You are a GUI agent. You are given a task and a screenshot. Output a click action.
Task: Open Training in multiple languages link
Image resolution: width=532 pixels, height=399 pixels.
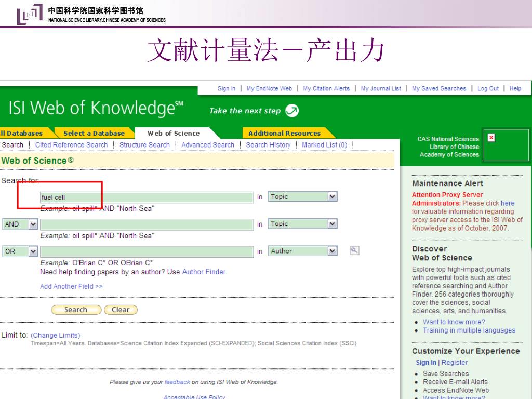[x=469, y=330]
